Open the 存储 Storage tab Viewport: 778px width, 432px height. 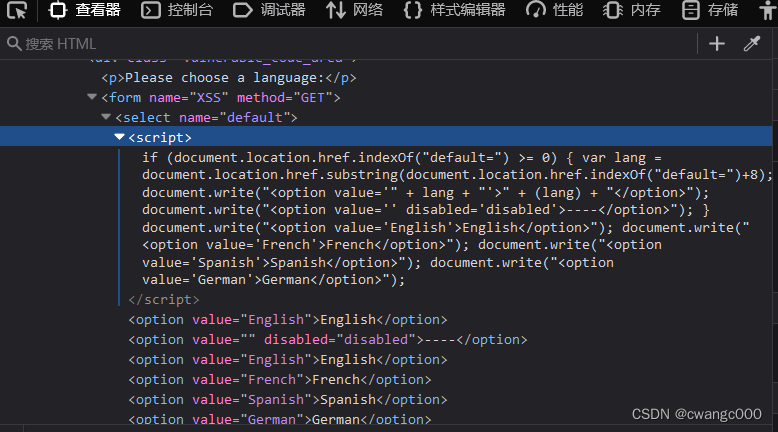tap(710, 10)
